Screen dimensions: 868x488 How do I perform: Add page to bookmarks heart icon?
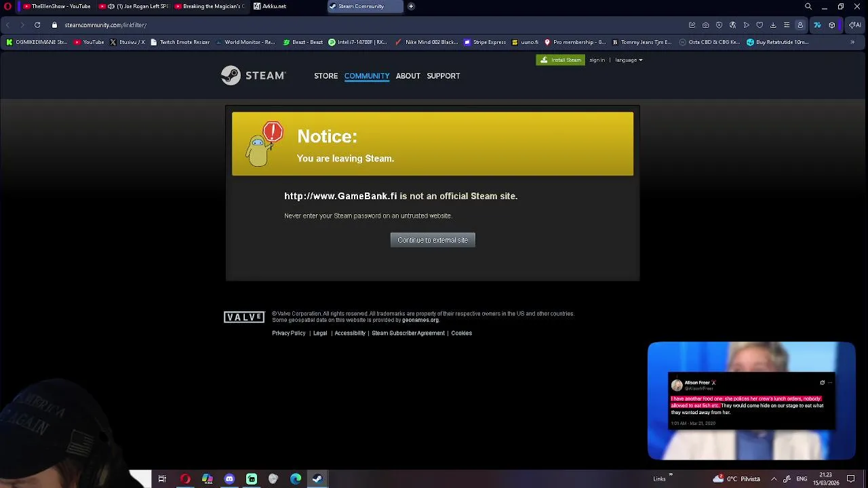pyautogui.click(x=759, y=25)
